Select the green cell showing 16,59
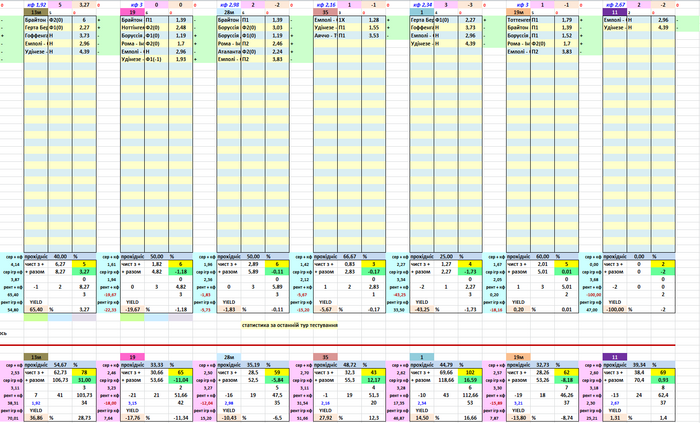The width and height of the screenshot is (700, 423). coord(470,380)
